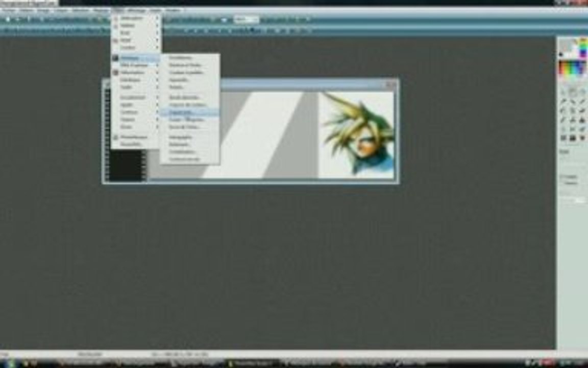588x368 pixels.
Task: Expand the Couleur filter submenu
Action: [x=136, y=48]
